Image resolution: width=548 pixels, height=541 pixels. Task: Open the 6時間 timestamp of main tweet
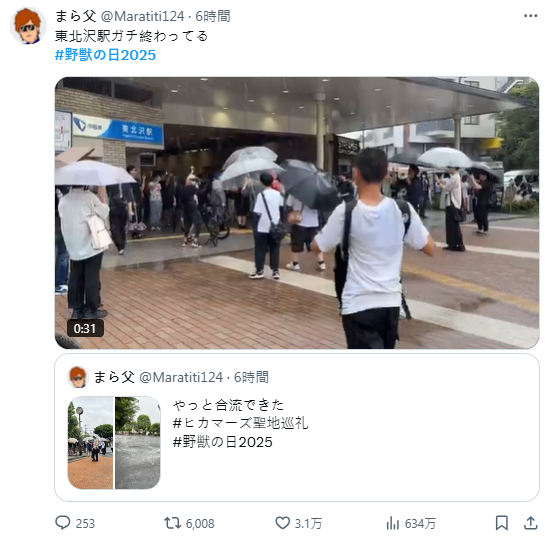point(213,16)
